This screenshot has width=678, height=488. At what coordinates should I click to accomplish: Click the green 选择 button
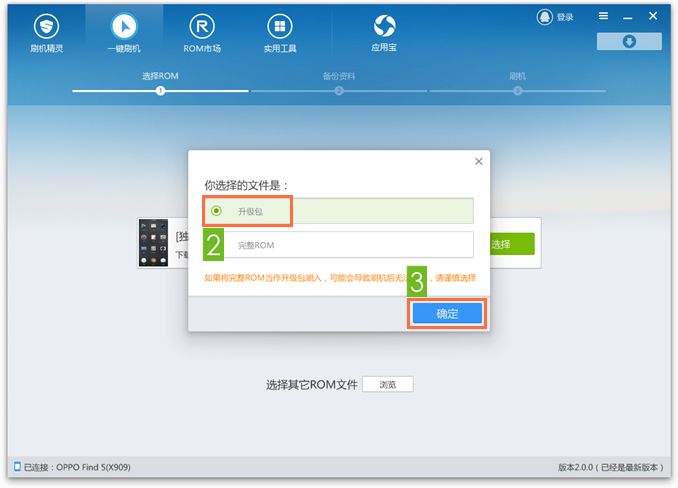(x=512, y=244)
